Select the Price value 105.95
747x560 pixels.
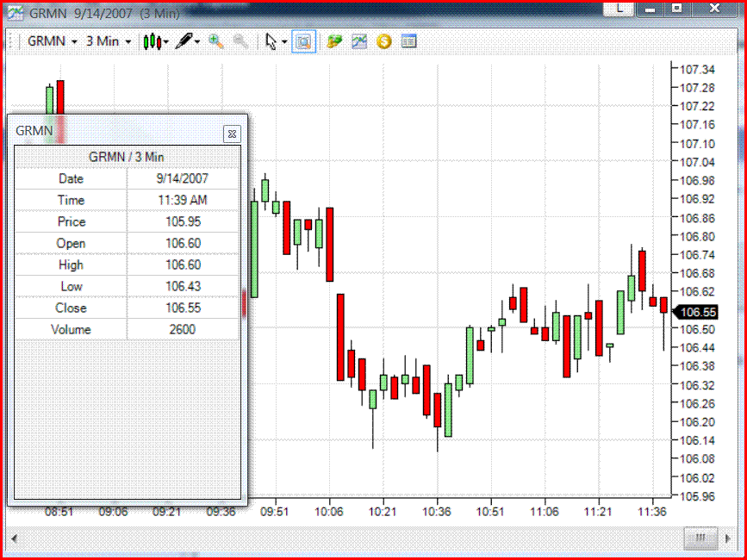183,222
